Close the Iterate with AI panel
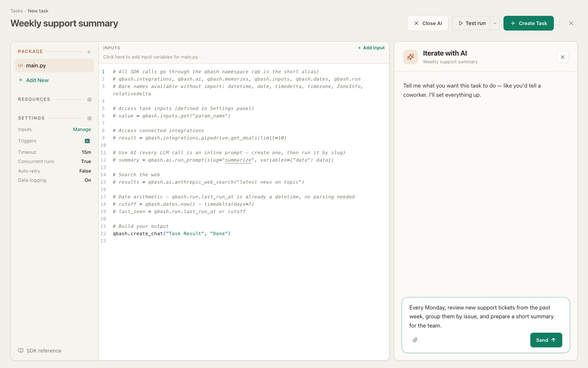This screenshot has width=588, height=368. pos(563,57)
